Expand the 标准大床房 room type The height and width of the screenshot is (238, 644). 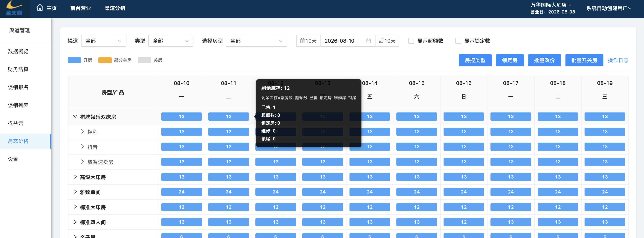(x=75, y=207)
